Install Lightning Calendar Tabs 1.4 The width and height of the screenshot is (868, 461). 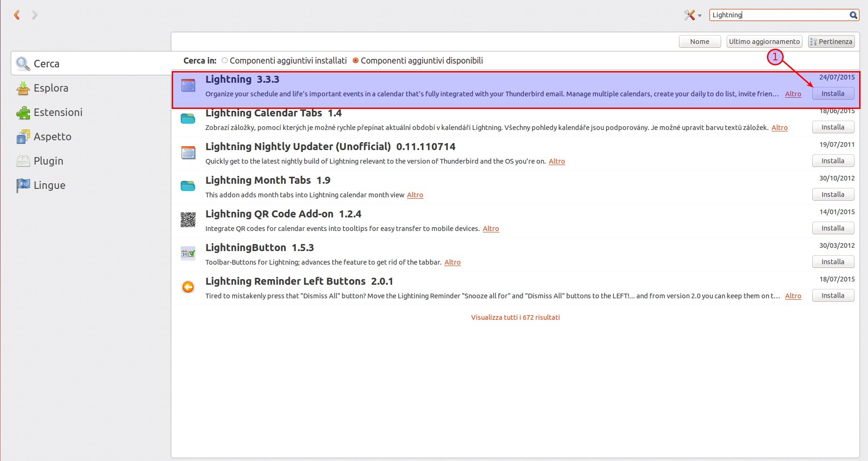point(833,127)
